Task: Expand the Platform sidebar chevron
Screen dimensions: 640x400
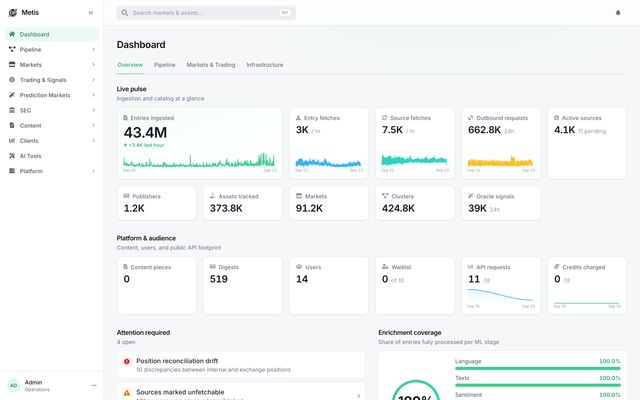Action: pos(93,171)
